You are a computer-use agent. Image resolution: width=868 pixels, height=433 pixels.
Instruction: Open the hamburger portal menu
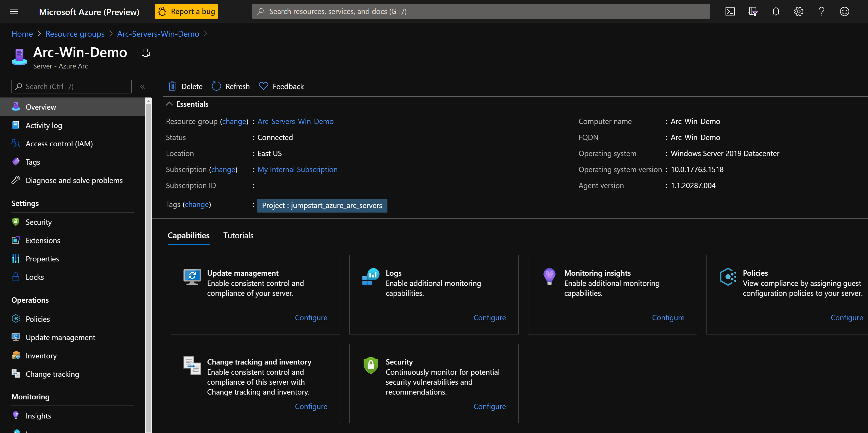[x=14, y=11]
